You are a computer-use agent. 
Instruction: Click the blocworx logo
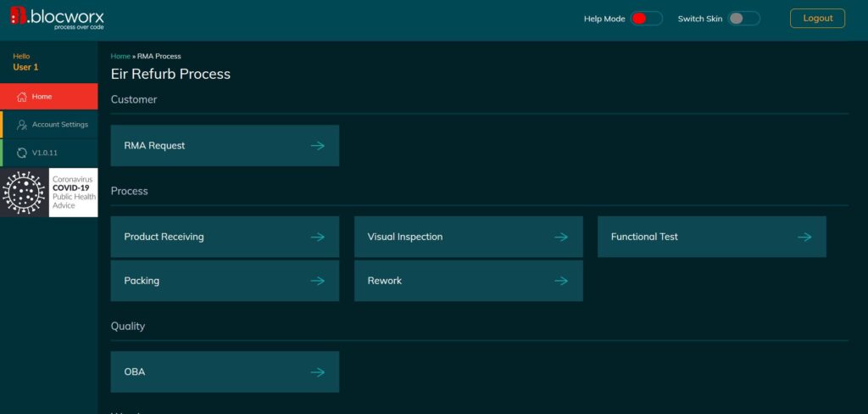tap(57, 18)
